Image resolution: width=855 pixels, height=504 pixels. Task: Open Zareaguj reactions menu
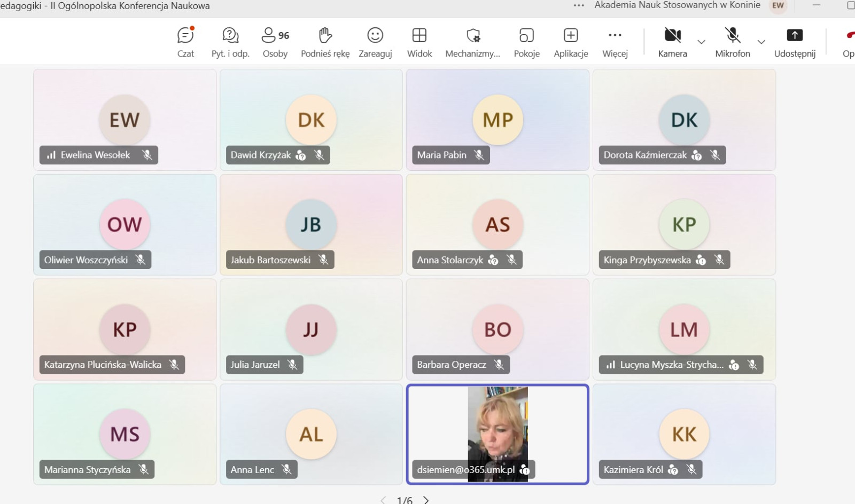375,42
